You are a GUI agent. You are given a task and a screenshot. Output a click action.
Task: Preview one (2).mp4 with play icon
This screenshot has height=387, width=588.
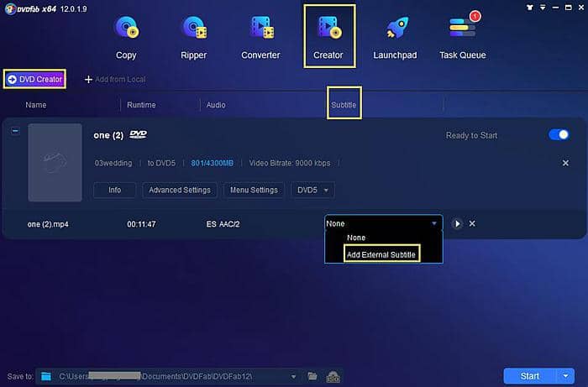tap(457, 223)
